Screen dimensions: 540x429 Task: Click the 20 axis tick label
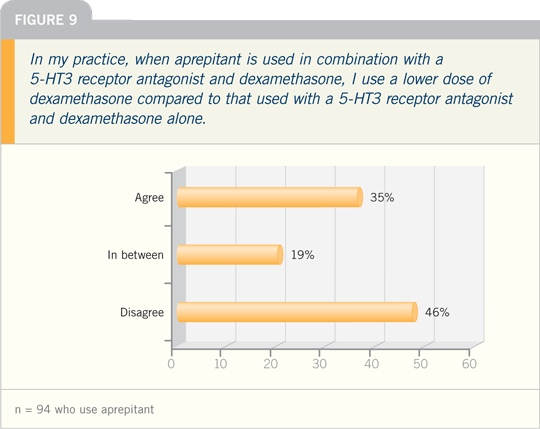click(x=270, y=364)
